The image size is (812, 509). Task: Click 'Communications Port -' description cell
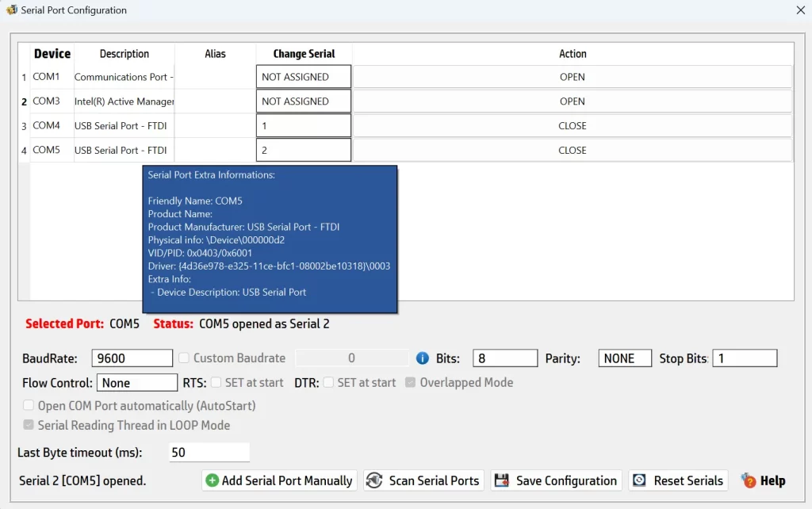click(x=124, y=77)
